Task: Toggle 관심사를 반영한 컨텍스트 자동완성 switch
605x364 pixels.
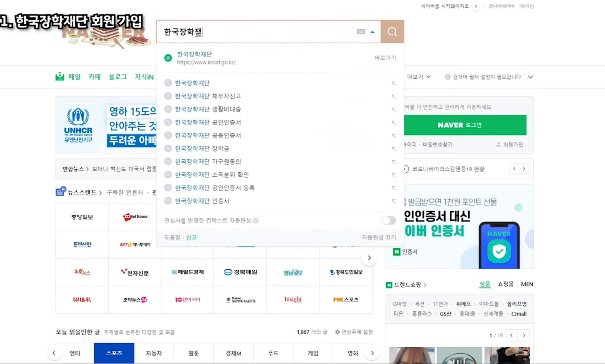Action: 388,220
